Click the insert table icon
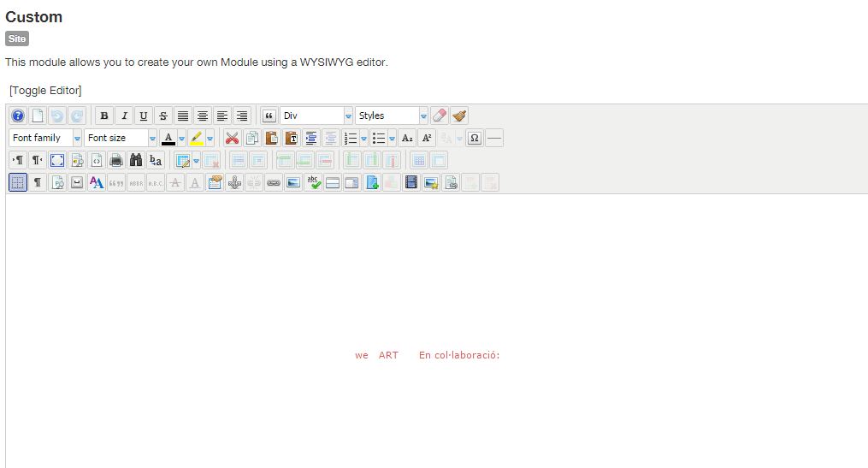Image resolution: width=868 pixels, height=468 pixels. click(182, 161)
